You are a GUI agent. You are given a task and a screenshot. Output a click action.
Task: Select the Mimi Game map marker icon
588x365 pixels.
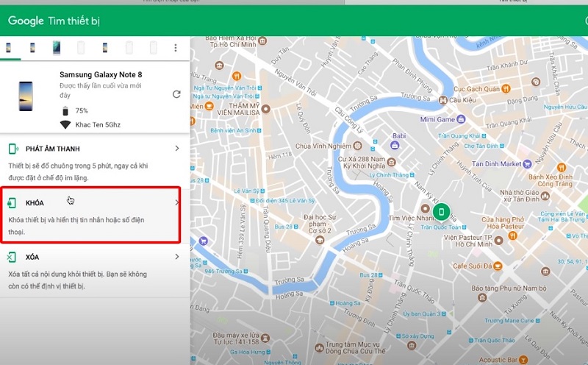[461, 119]
